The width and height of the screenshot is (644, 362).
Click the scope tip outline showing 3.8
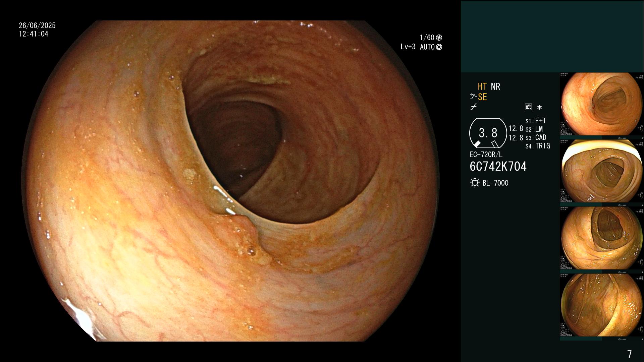pyautogui.click(x=488, y=133)
